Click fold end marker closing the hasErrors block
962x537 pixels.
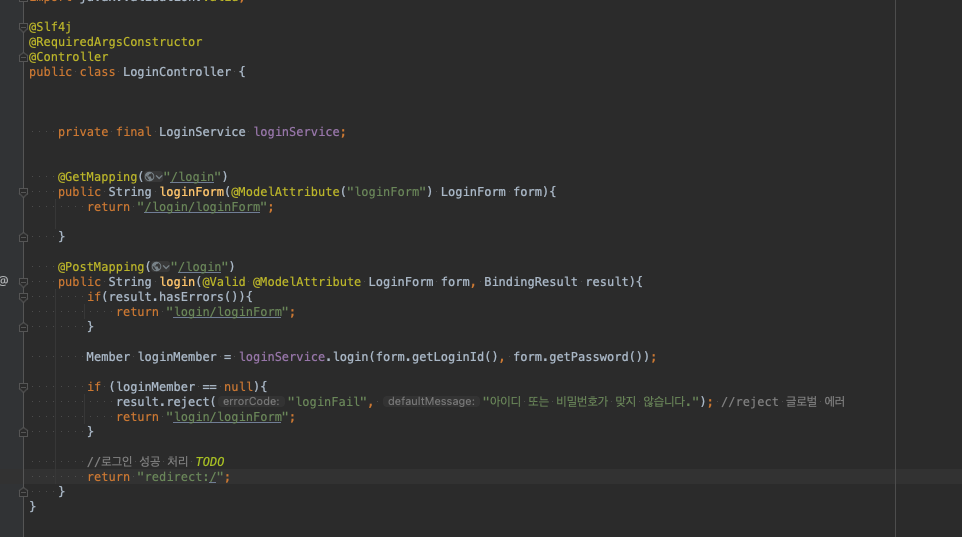pyautogui.click(x=23, y=327)
